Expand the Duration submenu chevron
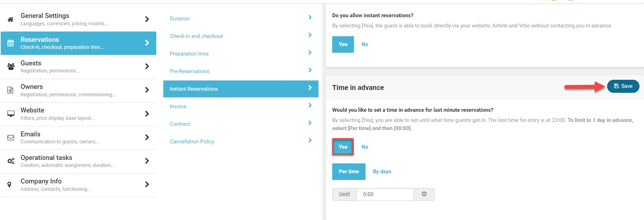 [310, 18]
